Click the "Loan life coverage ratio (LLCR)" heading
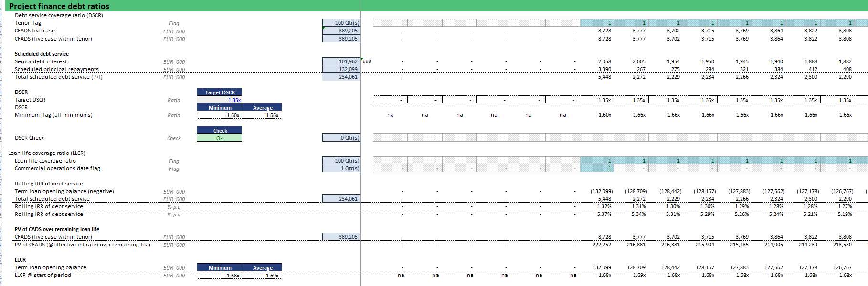868x286 pixels. (47, 153)
